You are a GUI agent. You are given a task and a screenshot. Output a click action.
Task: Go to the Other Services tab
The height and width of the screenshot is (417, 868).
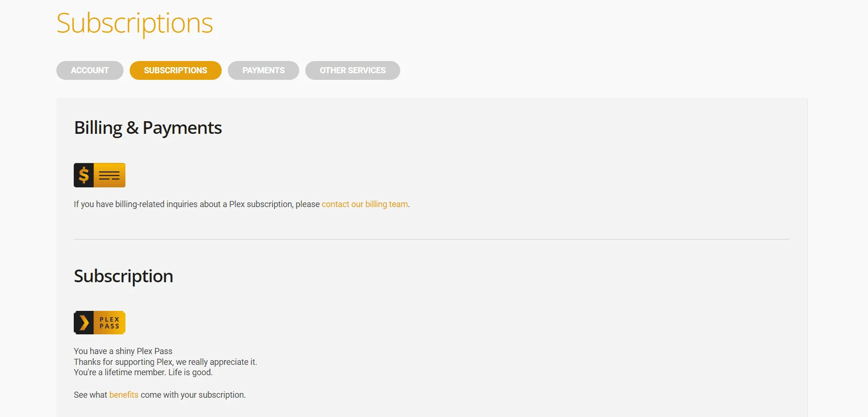click(353, 70)
